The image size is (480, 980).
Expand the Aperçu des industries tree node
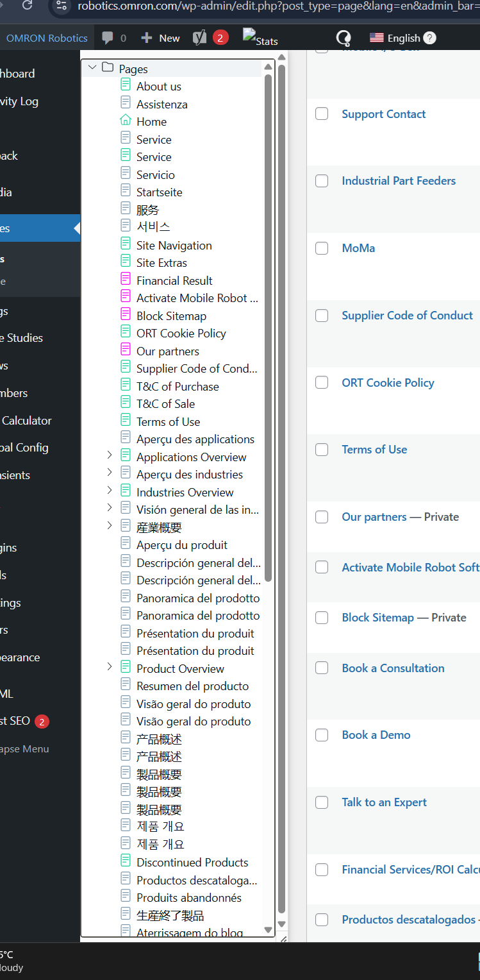click(110, 472)
